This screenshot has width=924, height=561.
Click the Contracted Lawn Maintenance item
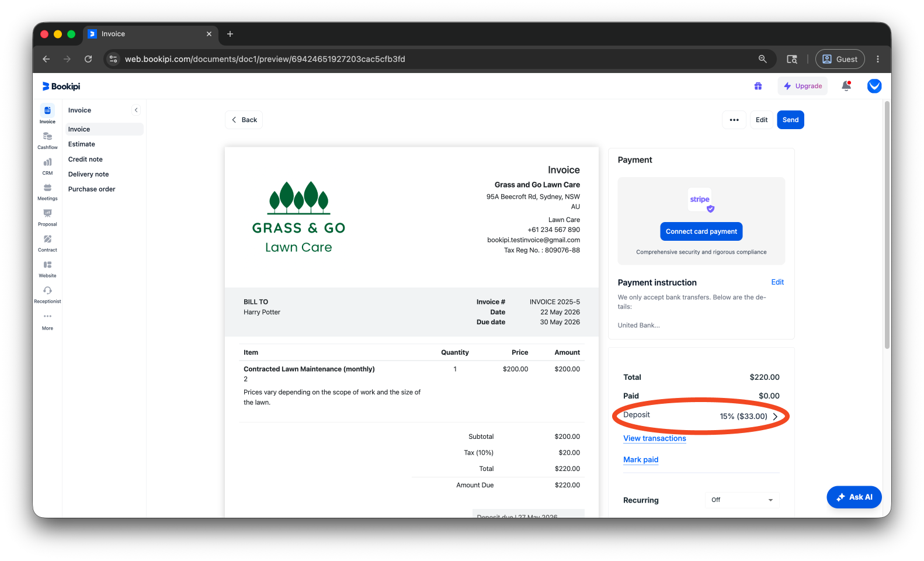[309, 369]
